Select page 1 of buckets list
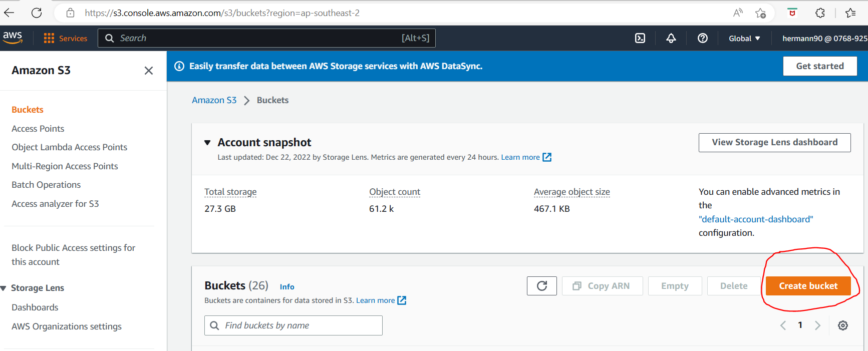 pos(800,325)
